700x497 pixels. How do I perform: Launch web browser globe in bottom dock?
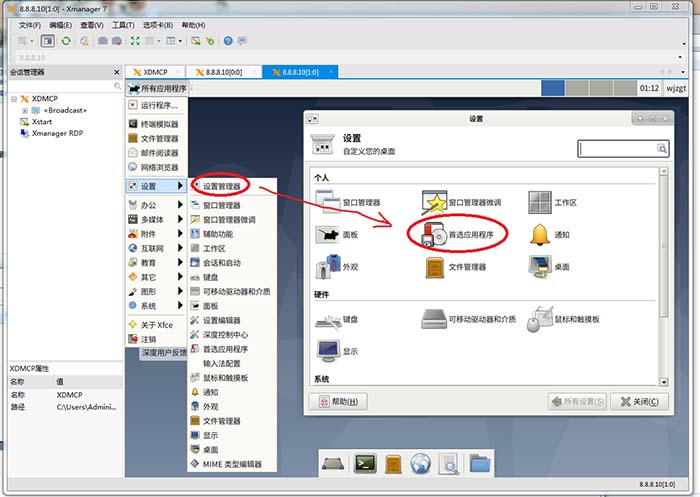click(421, 464)
